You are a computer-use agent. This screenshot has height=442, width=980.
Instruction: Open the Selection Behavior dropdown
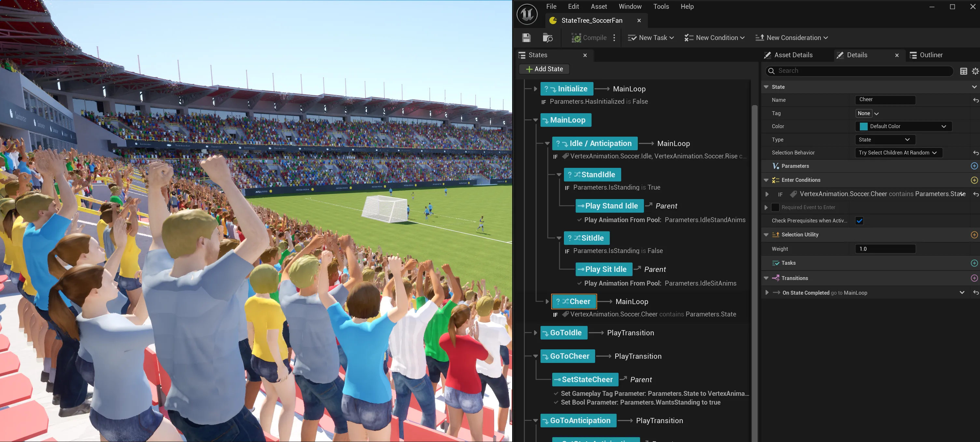pos(898,153)
